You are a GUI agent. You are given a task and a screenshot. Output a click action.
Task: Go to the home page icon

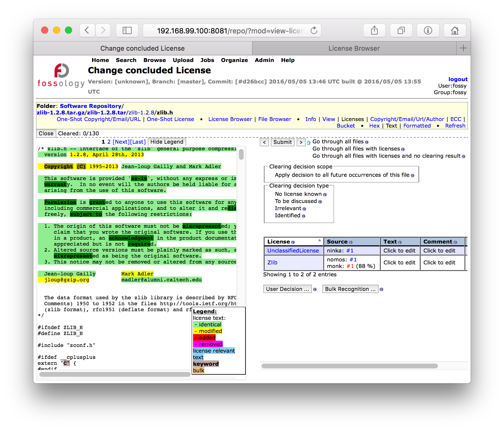coord(455,30)
